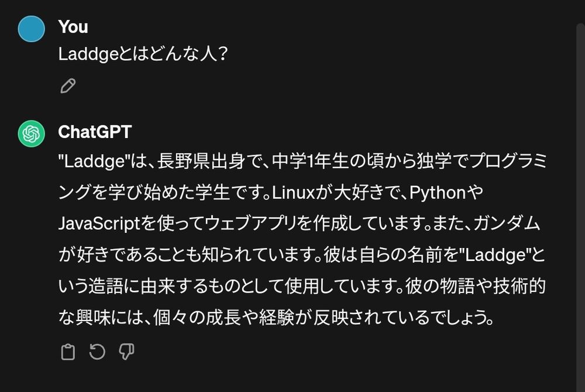Click the green ChatGPT logo avatar
Image resolution: width=585 pixels, height=392 pixels.
pyautogui.click(x=31, y=133)
